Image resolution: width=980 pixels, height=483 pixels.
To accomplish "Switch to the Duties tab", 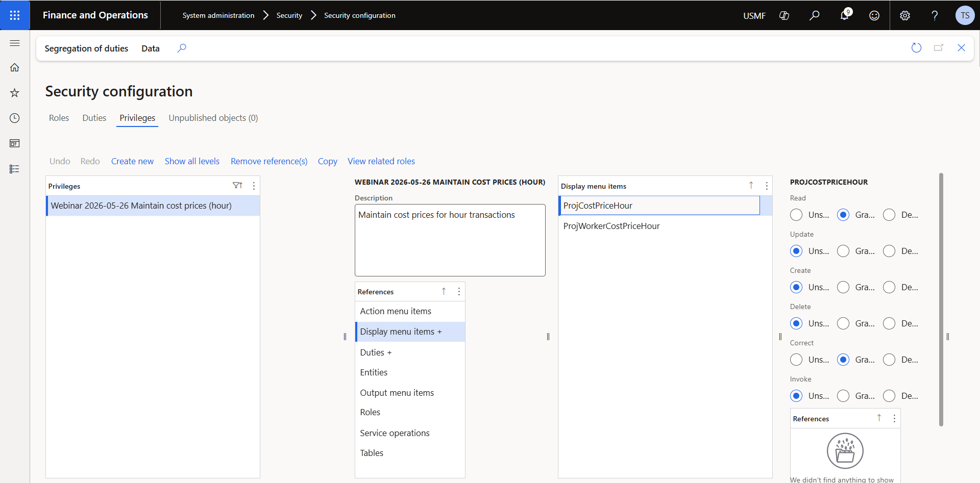I will click(x=94, y=118).
